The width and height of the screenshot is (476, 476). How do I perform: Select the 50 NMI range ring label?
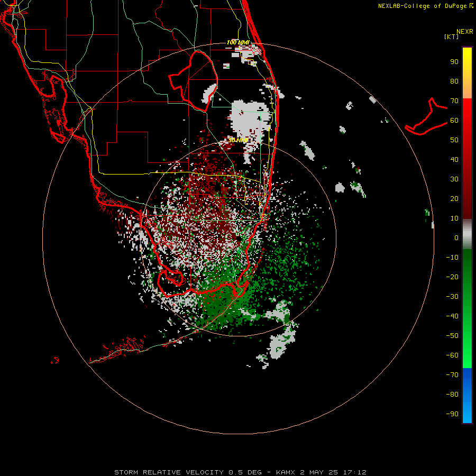click(x=239, y=140)
